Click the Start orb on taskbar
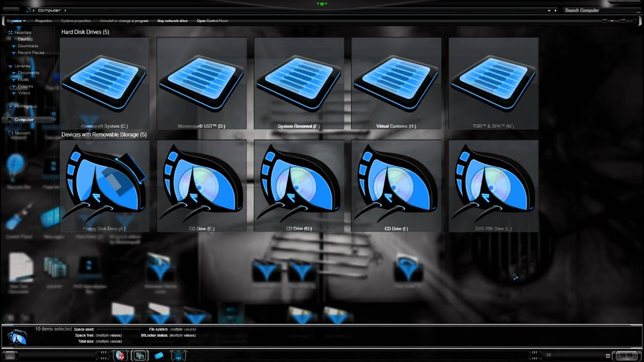 coord(10,355)
